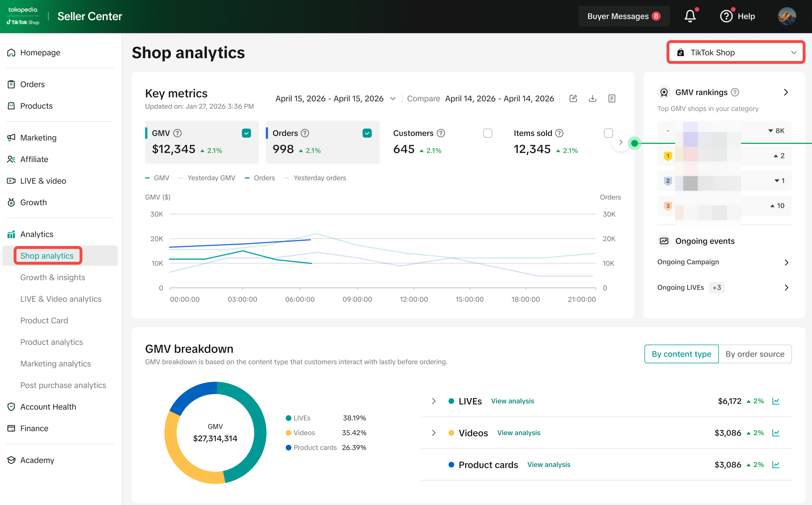Click the LIVEs teal legend dot
The image size is (812, 505).
288,418
